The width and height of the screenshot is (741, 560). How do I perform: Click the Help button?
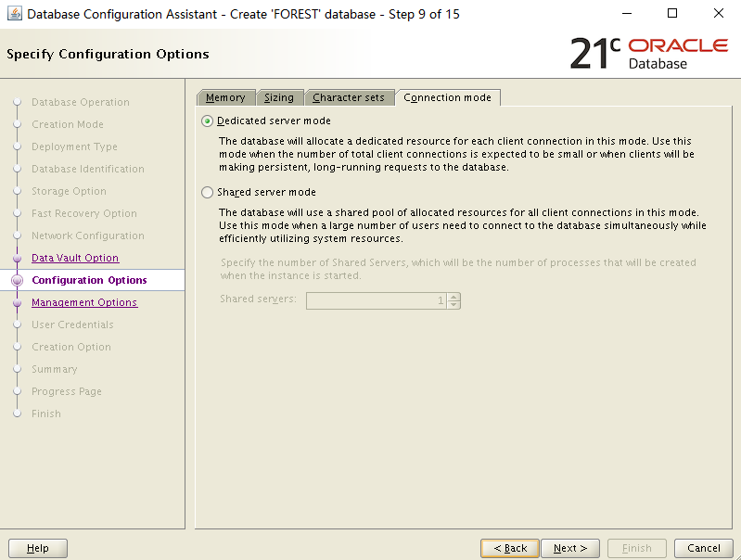coord(38,548)
